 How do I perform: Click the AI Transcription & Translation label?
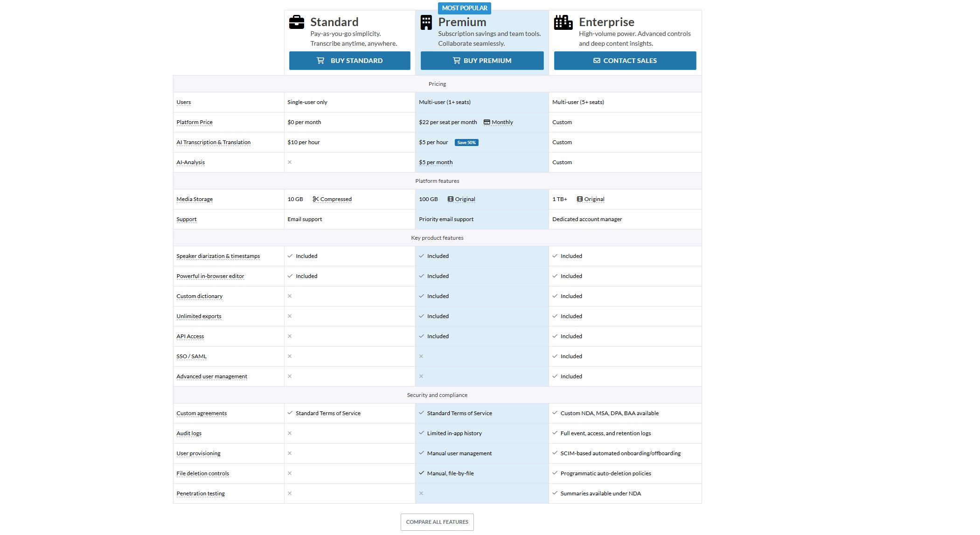213,142
